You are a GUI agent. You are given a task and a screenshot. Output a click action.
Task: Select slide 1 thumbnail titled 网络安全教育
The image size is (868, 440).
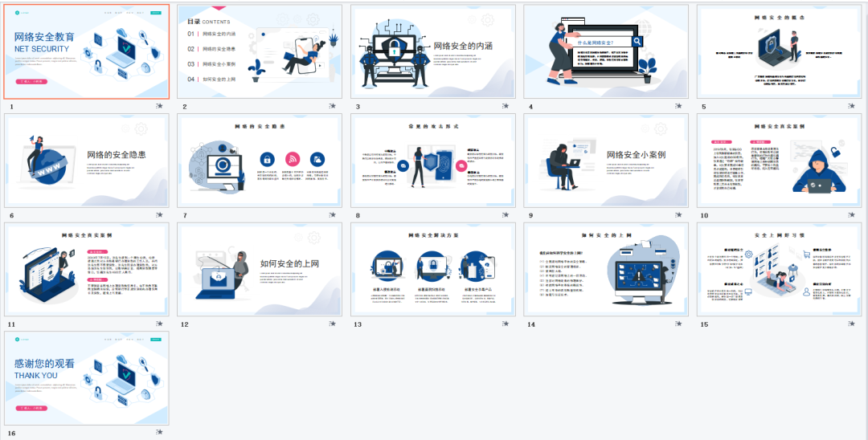pos(86,51)
